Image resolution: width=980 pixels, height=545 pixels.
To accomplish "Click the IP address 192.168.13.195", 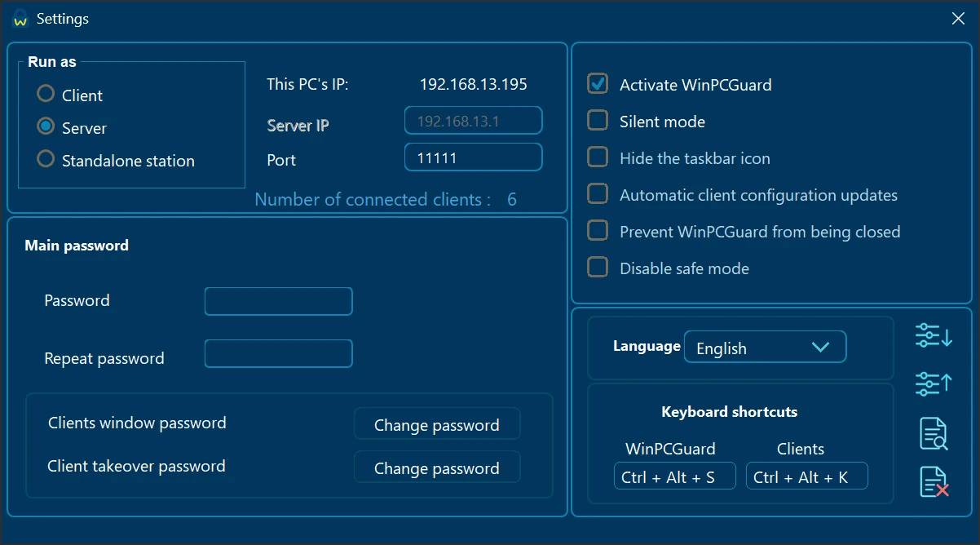I will click(474, 84).
